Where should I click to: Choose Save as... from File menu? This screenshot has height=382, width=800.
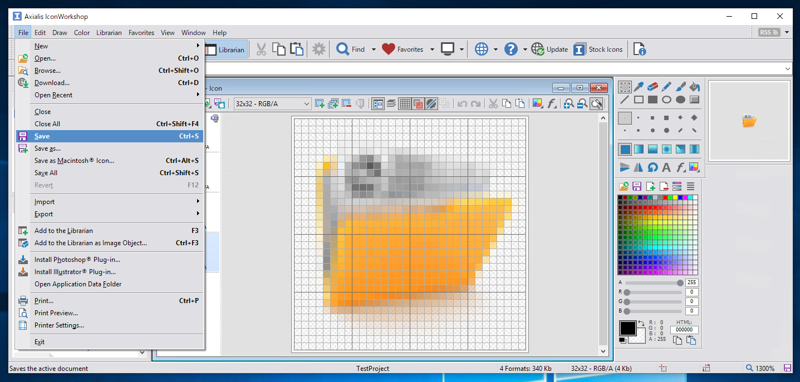coord(110,148)
